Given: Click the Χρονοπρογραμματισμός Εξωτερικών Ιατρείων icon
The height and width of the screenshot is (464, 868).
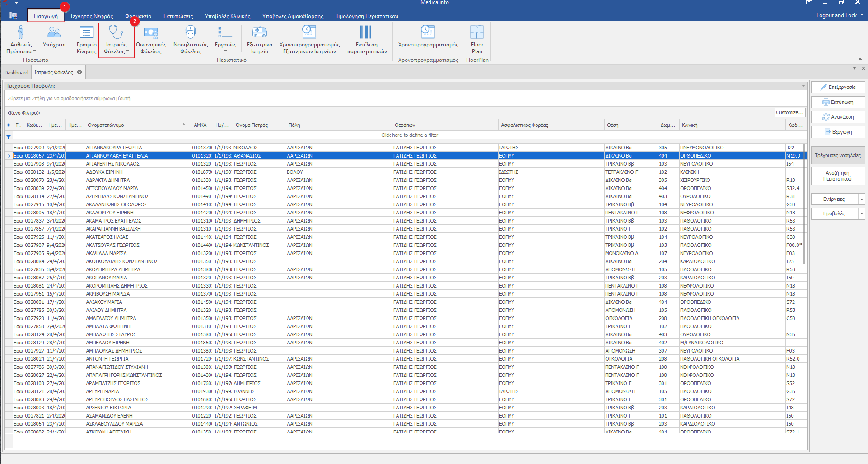Looking at the screenshot, I should (x=309, y=39).
